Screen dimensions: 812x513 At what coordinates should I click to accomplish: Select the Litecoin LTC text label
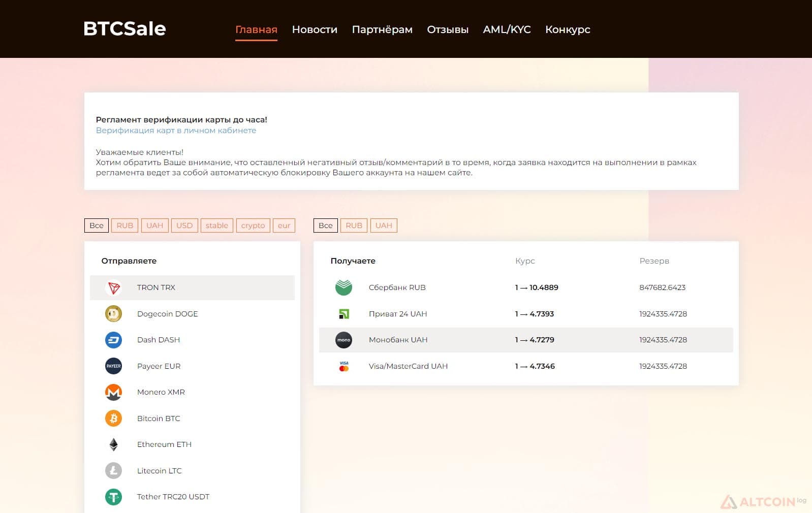(160, 471)
